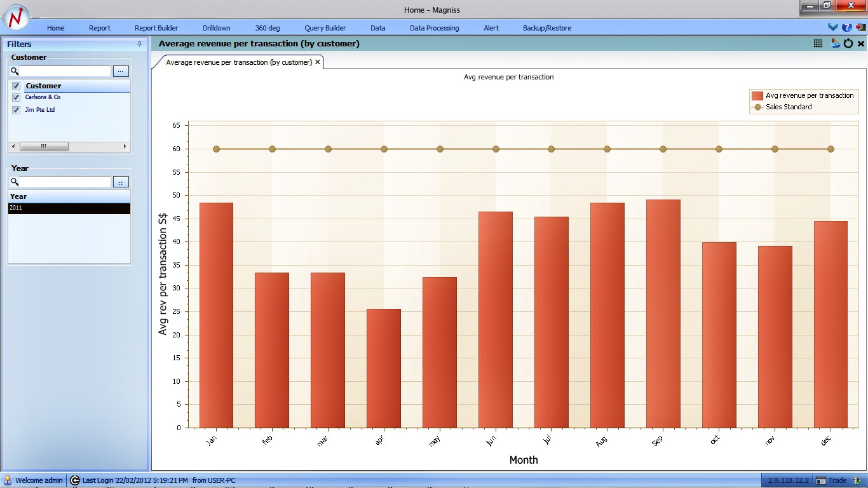Viewport: 868px width, 488px height.
Task: Open the Drilldown menu
Action: 217,28
